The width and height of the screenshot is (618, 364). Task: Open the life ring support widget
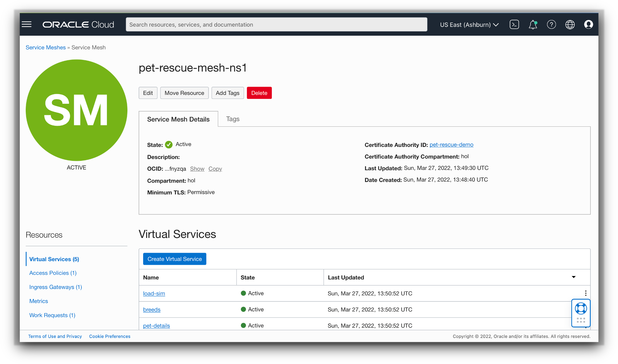pyautogui.click(x=581, y=309)
